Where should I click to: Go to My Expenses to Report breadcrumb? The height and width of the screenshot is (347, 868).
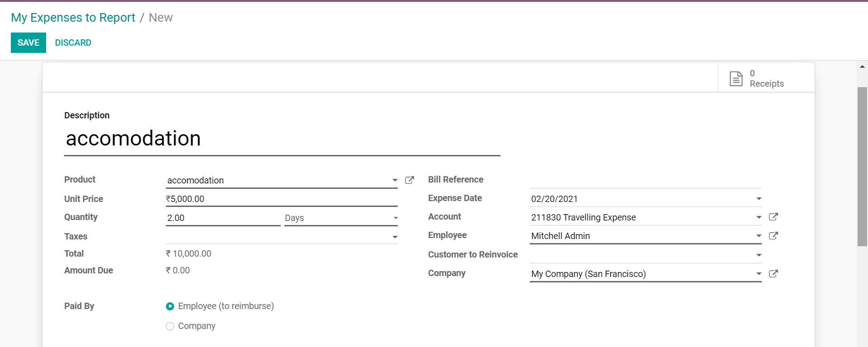coord(73,18)
